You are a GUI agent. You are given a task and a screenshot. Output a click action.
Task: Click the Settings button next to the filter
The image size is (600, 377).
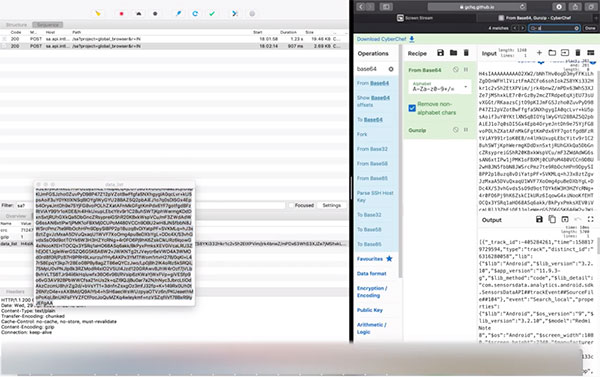(x=331, y=206)
